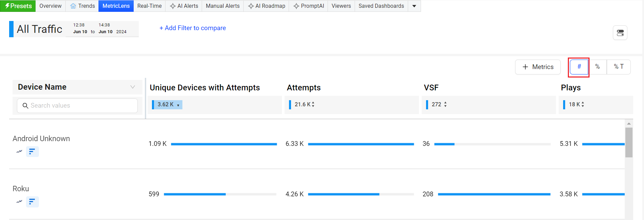Switch to the Real-Time tab
The image size is (644, 220).
[x=149, y=6]
